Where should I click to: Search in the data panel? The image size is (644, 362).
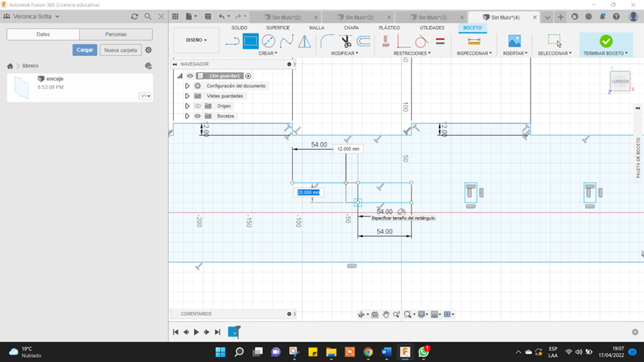(148, 17)
